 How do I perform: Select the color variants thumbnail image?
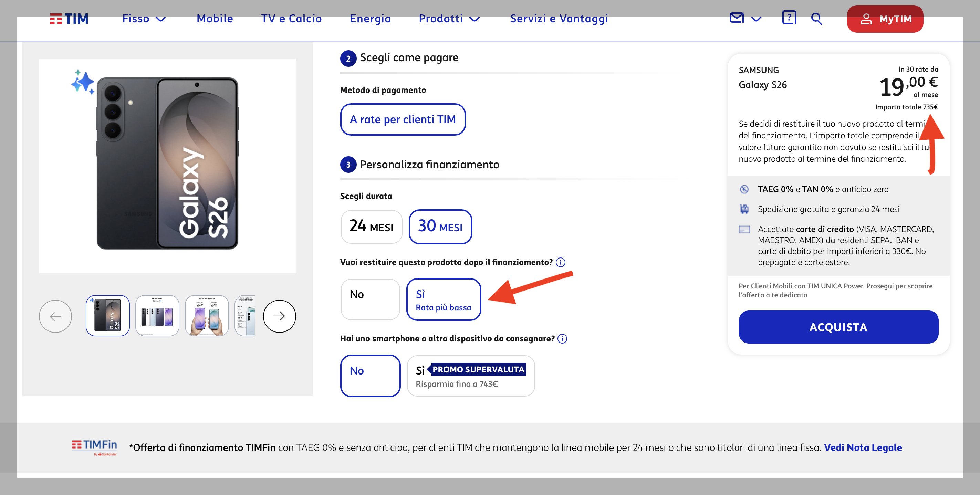click(157, 316)
